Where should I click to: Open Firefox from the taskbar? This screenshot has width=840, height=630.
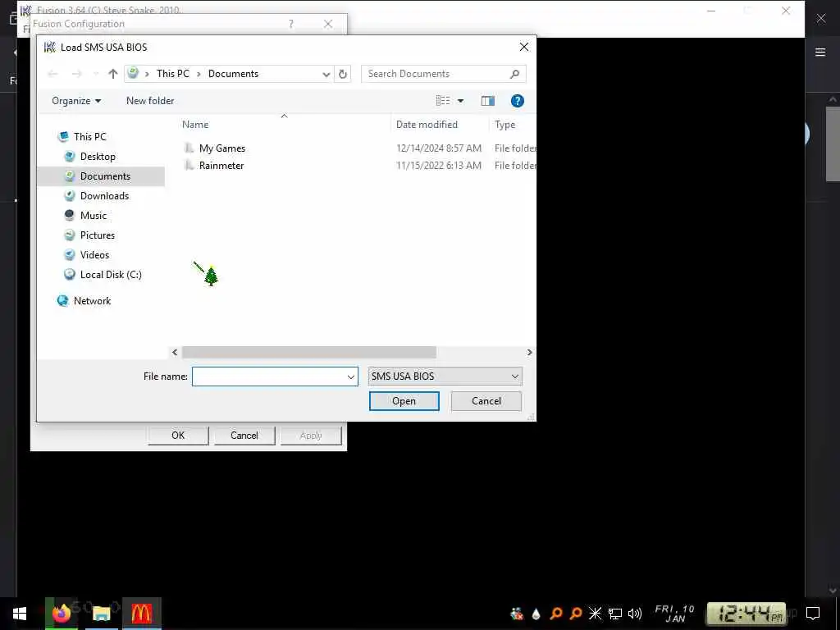click(x=61, y=614)
